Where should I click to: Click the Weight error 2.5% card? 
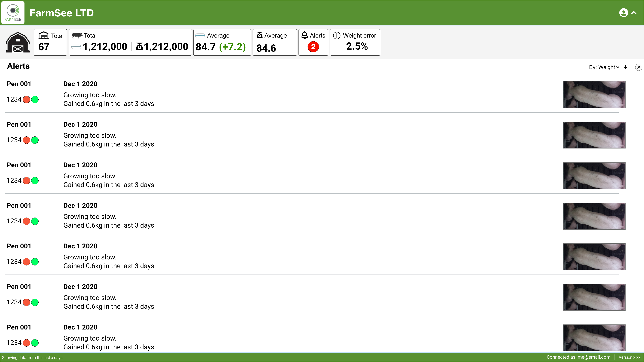point(355,42)
